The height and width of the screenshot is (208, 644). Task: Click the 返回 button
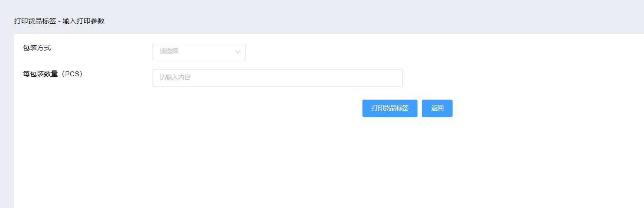437,108
